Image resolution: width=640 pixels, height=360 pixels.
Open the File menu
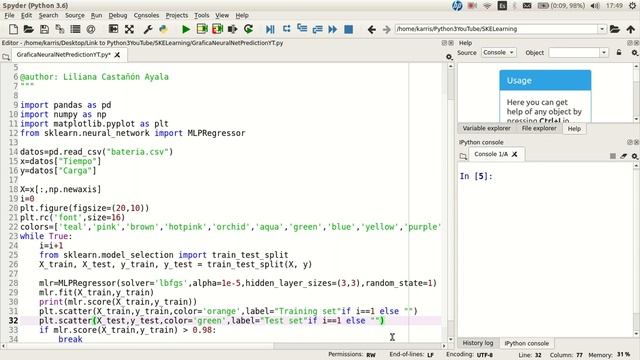tap(9, 15)
